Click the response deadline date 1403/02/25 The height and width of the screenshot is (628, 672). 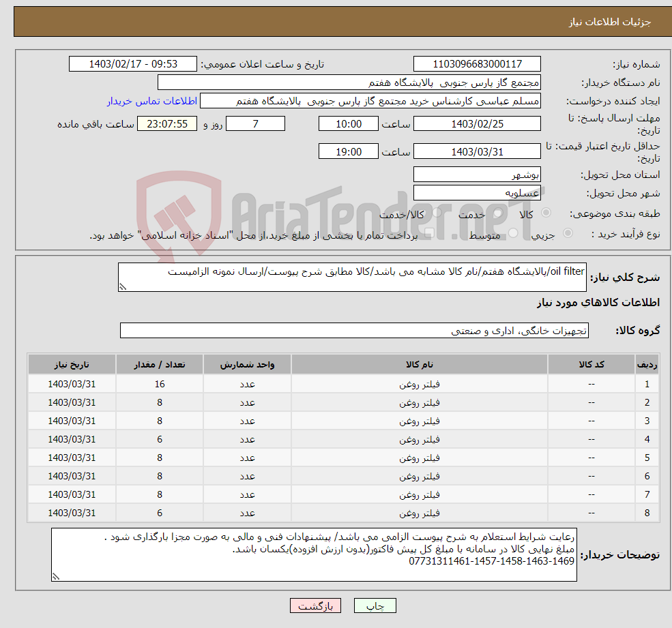pyautogui.click(x=477, y=124)
